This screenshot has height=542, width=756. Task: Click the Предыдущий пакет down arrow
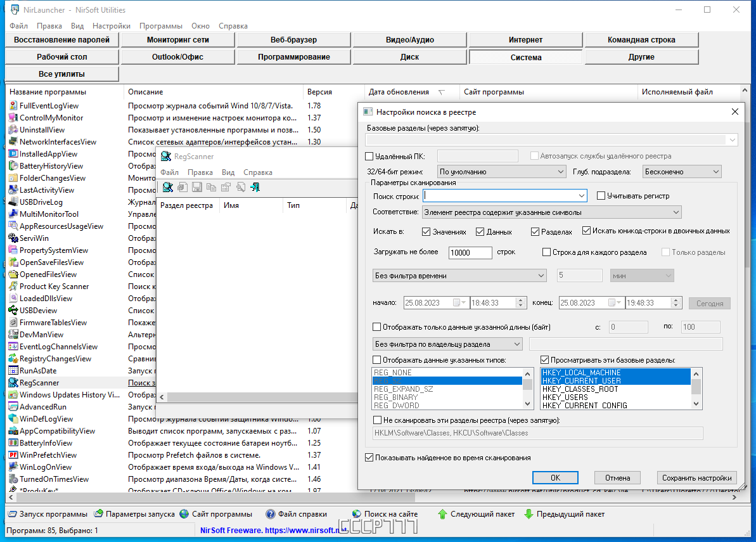[529, 514]
